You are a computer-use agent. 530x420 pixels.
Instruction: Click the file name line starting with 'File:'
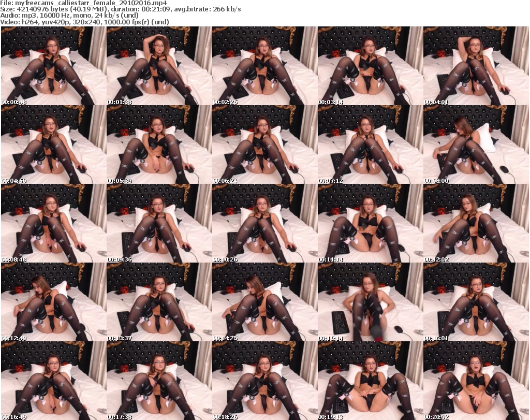83,3
